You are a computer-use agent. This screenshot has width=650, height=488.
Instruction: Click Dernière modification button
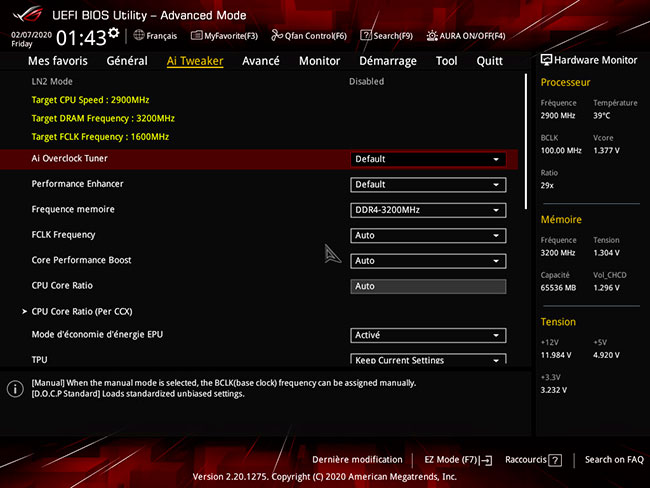tap(357, 460)
